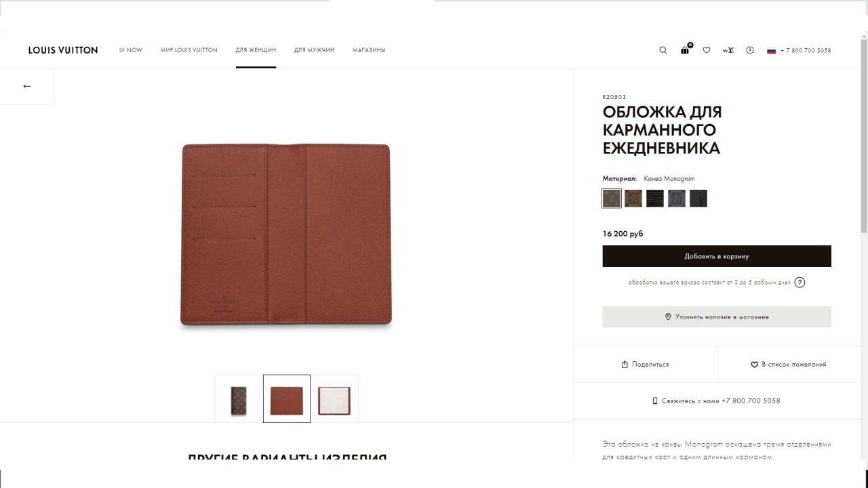This screenshot has height=488, width=868.
Task: Select the black textured material swatch
Action: tap(655, 199)
